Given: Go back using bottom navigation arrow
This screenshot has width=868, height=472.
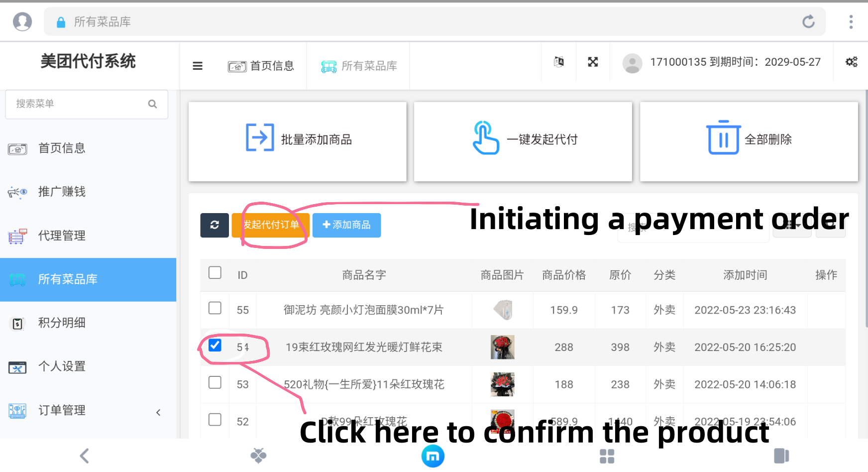Looking at the screenshot, I should click(x=85, y=456).
